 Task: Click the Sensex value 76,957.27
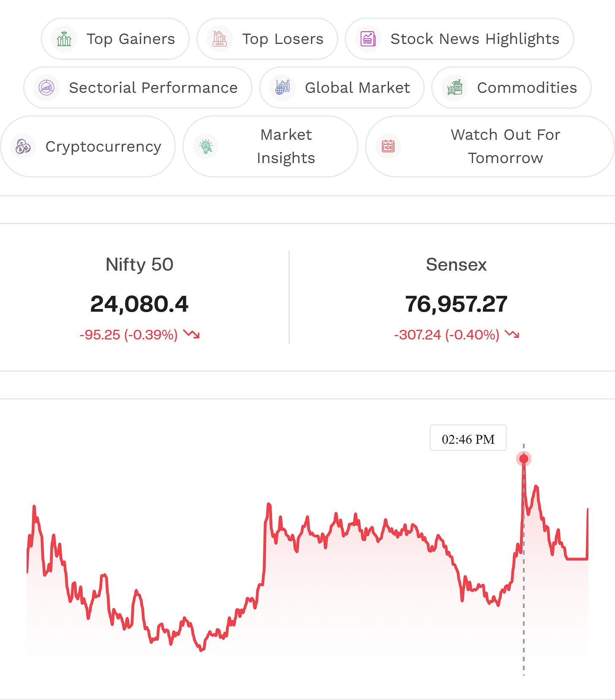[x=456, y=304]
